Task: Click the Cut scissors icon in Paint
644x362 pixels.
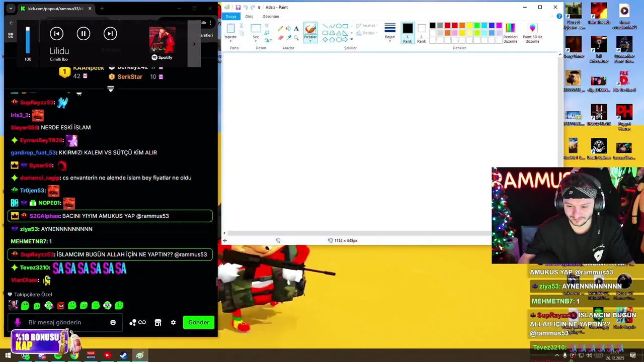Action: point(241,25)
